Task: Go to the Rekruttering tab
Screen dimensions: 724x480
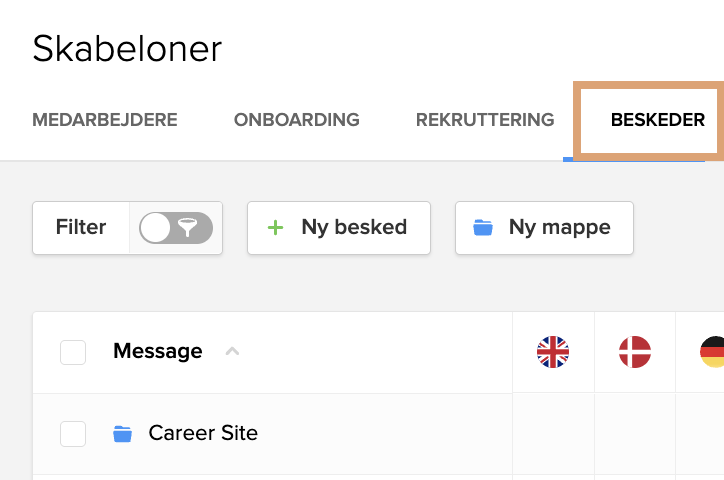Action: (x=485, y=120)
